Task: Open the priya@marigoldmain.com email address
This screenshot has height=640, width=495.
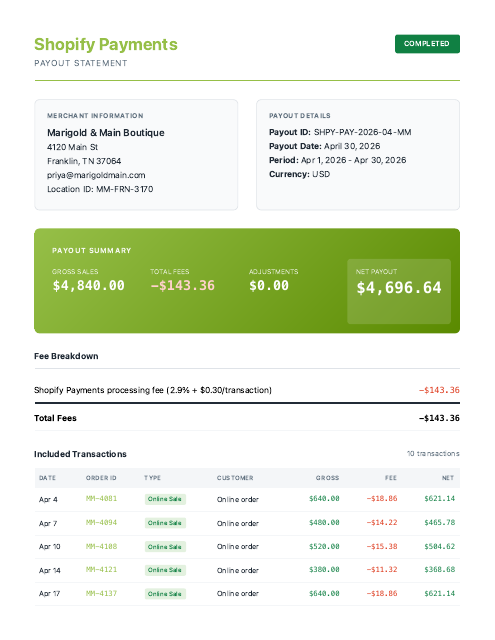Action: click(x=96, y=175)
